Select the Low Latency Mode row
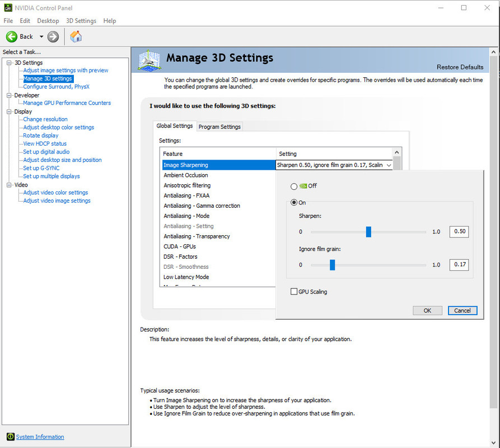 tap(219, 277)
